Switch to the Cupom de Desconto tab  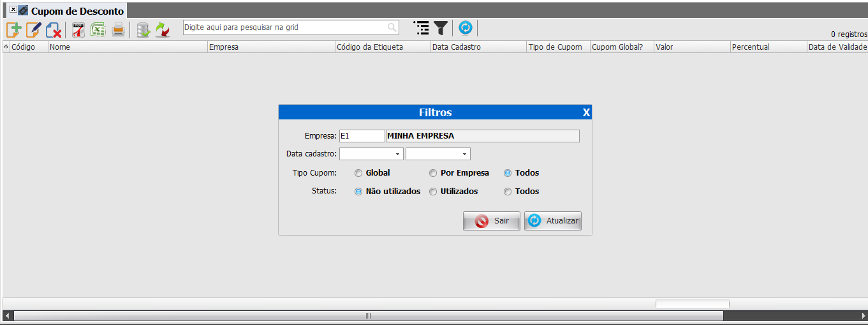tap(77, 11)
